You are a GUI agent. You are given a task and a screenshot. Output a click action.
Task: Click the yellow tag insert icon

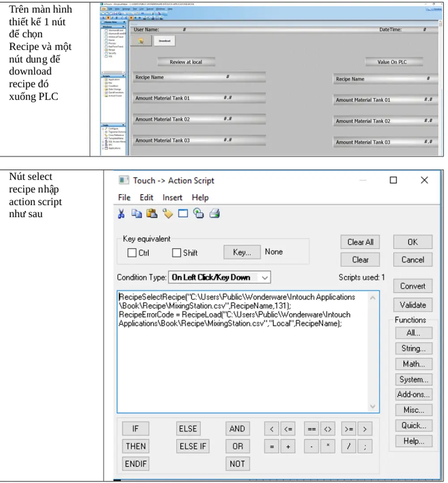(x=167, y=213)
